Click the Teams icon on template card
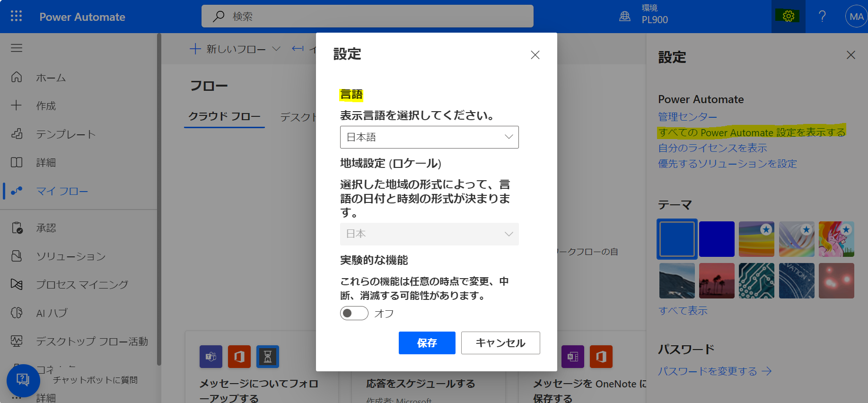868x403 pixels. (211, 357)
